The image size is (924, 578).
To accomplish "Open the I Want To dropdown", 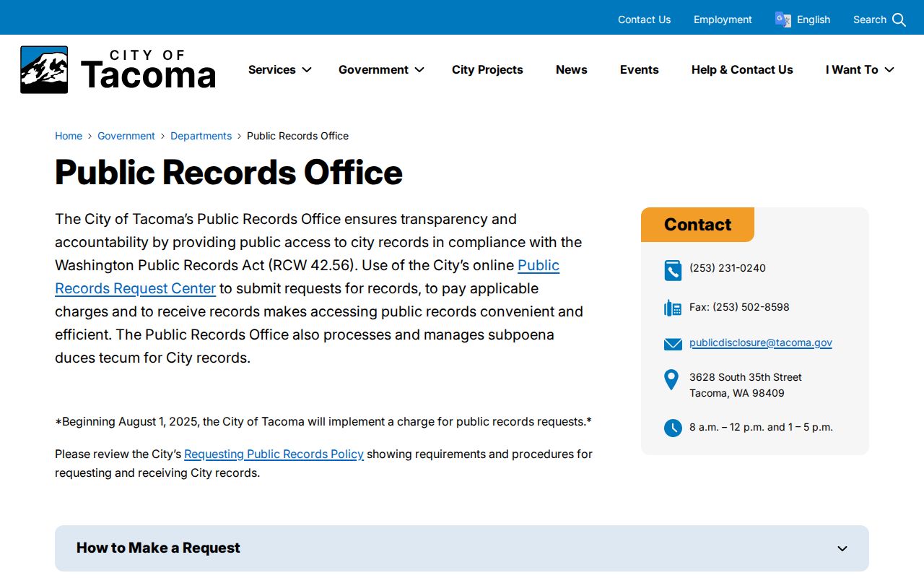I will (860, 69).
